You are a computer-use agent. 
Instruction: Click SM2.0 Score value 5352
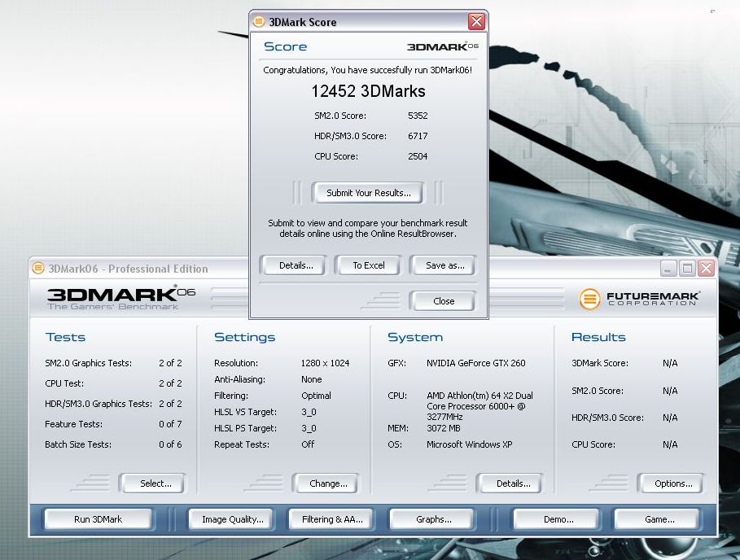[418, 116]
